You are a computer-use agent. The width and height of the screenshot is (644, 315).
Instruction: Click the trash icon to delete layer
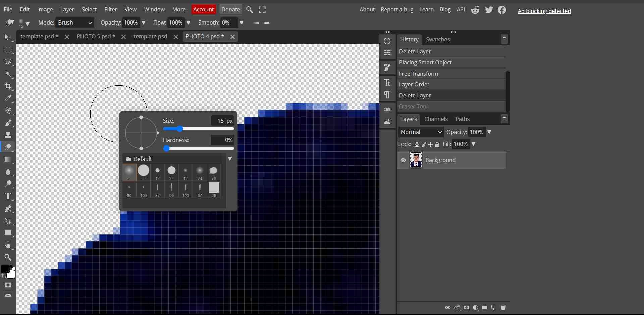pyautogui.click(x=503, y=308)
